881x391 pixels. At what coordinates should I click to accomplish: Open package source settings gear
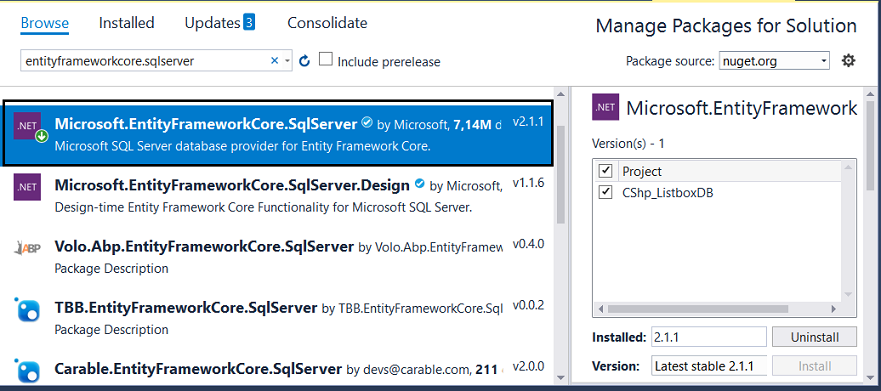point(848,61)
